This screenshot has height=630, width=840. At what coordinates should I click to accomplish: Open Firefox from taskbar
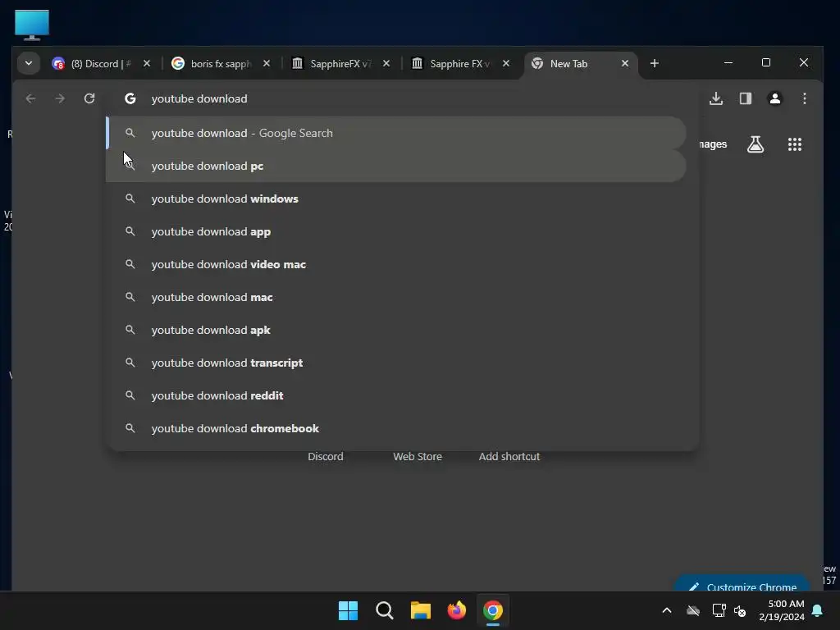click(x=456, y=610)
